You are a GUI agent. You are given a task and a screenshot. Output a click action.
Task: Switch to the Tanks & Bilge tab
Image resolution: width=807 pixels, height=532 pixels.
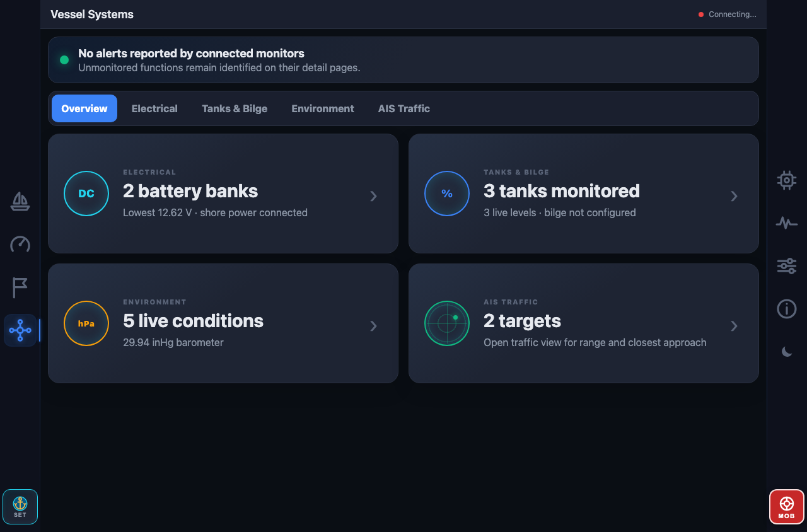coord(235,108)
